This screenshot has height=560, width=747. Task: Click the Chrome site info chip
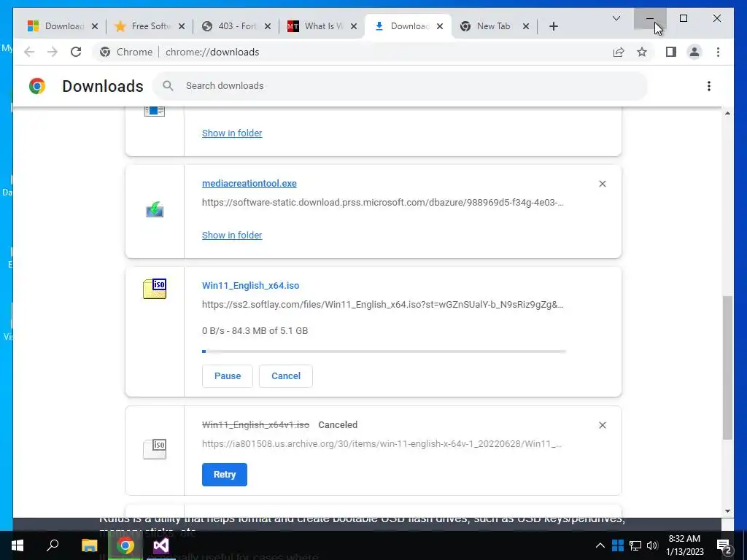126,52
